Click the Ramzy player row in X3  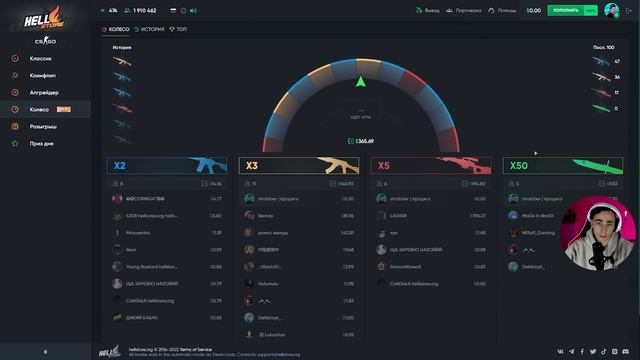(x=299, y=216)
